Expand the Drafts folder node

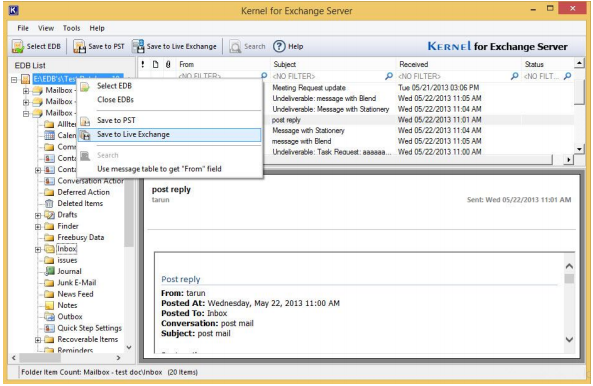[x=38, y=215]
